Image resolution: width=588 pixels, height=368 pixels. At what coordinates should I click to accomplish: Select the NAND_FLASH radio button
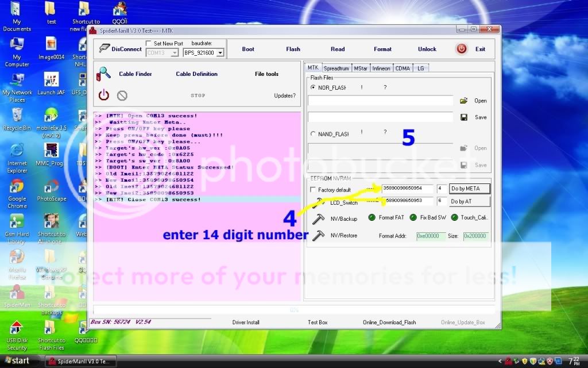click(x=313, y=133)
